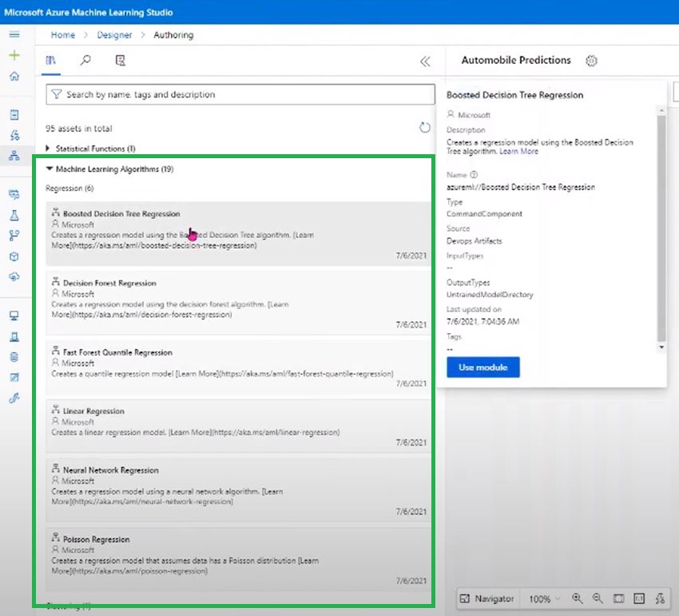Open Data Labeling icon in sidebar

pos(14,377)
